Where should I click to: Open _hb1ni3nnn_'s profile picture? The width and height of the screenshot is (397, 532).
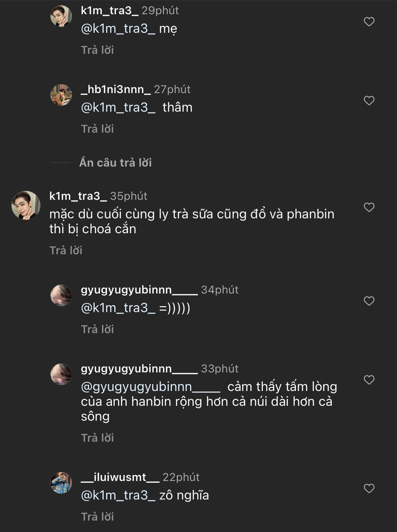click(x=61, y=95)
